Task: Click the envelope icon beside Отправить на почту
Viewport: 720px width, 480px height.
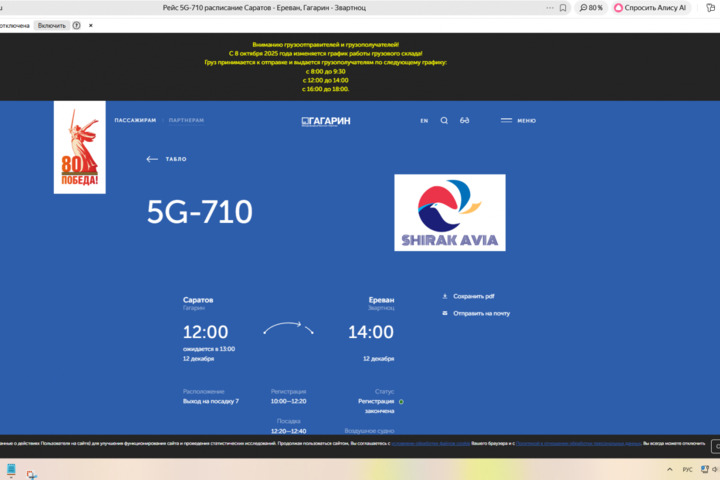Action: [x=444, y=313]
